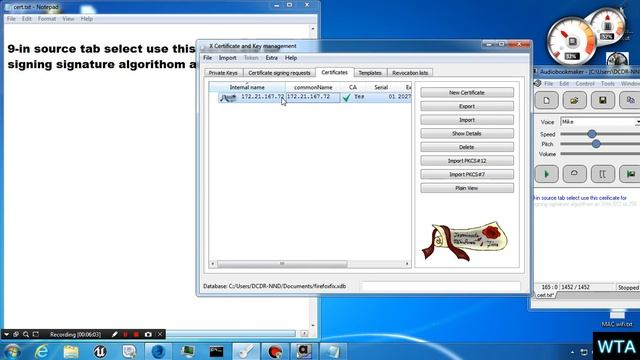Switch to the Revocation lists tab
This screenshot has width=640, height=360.
click(x=410, y=73)
